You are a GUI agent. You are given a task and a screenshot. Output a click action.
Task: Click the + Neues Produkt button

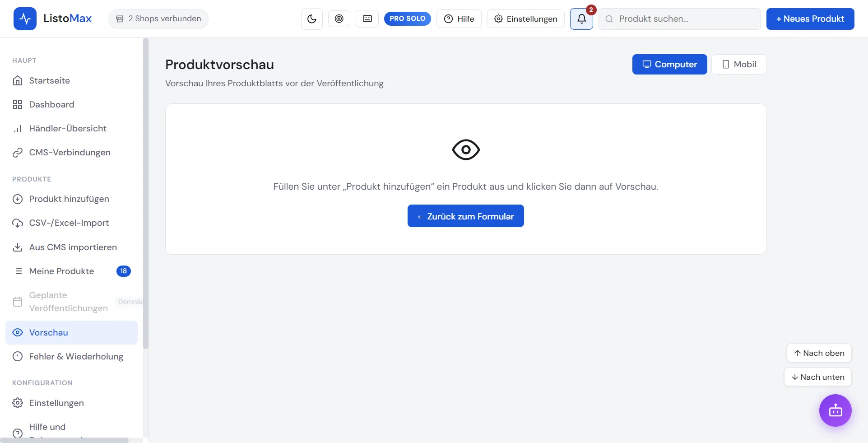810,19
